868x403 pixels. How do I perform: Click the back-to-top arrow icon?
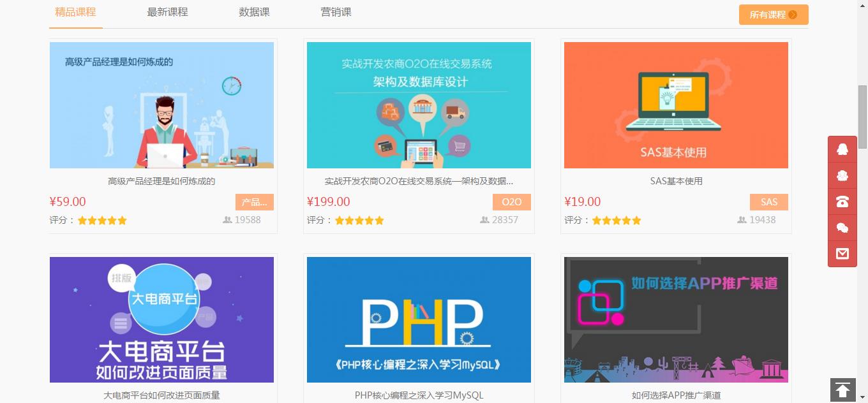(x=842, y=390)
